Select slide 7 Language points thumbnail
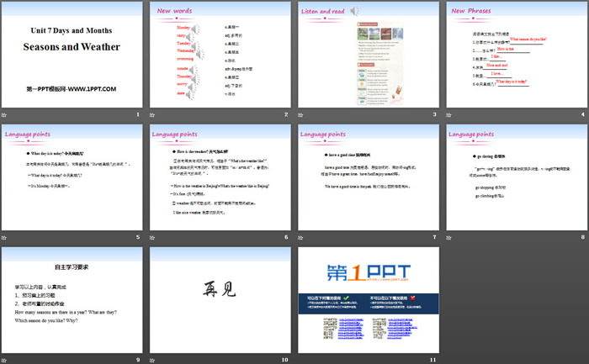 (x=369, y=177)
